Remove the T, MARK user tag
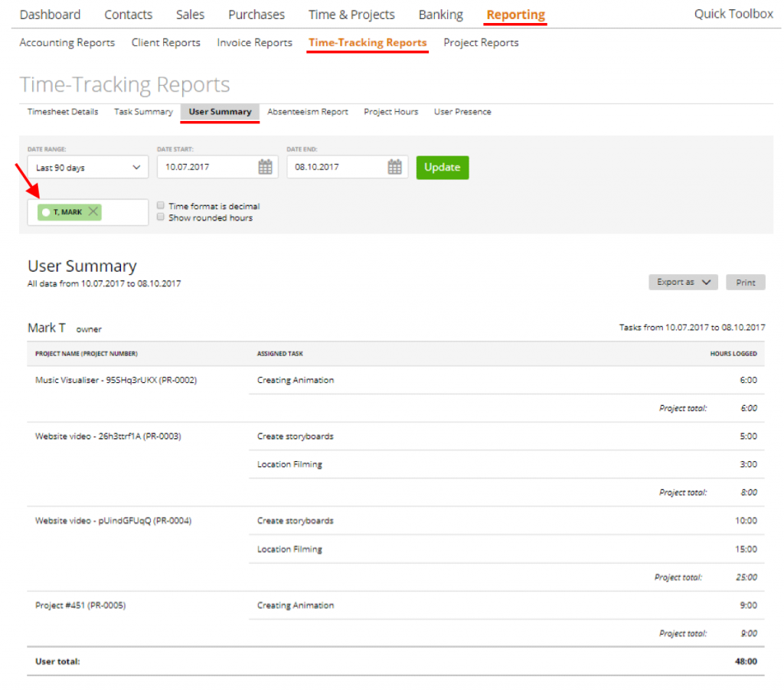This screenshot has width=784, height=690. tap(93, 211)
